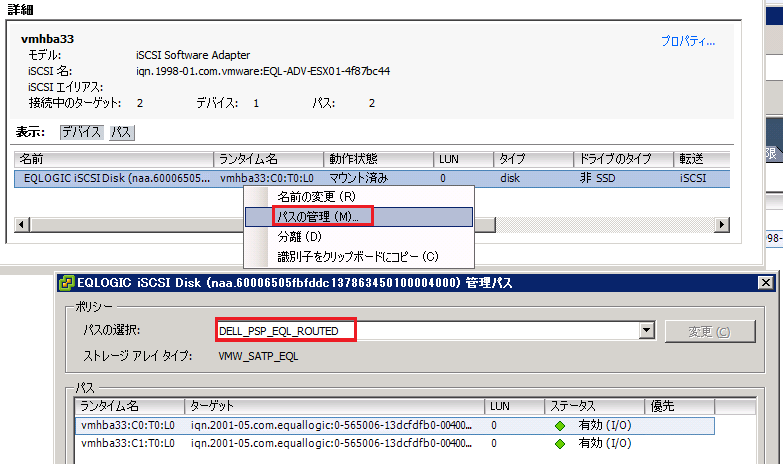Click 有効 (I/O) status in C1 path row
Viewport: 783px width, 464px height.
click(605, 443)
